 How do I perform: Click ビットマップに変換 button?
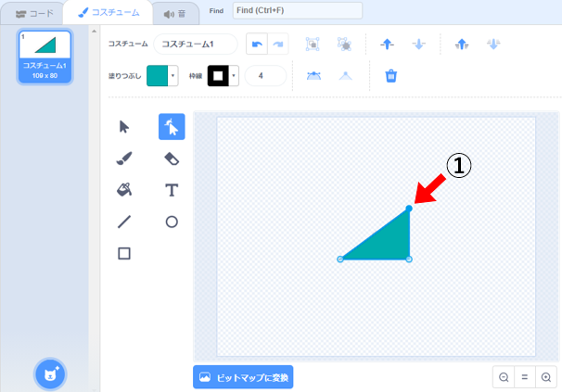pyautogui.click(x=243, y=377)
